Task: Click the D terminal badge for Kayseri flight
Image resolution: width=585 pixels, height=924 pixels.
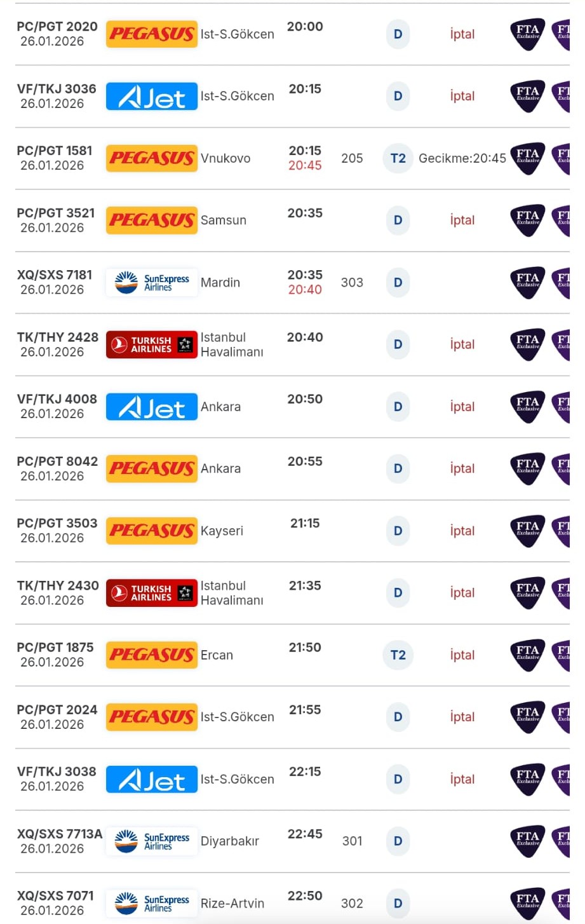Action: coord(398,531)
